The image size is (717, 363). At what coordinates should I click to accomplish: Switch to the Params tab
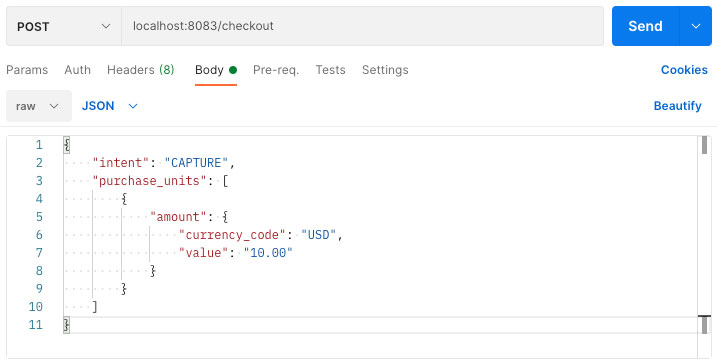tap(27, 70)
